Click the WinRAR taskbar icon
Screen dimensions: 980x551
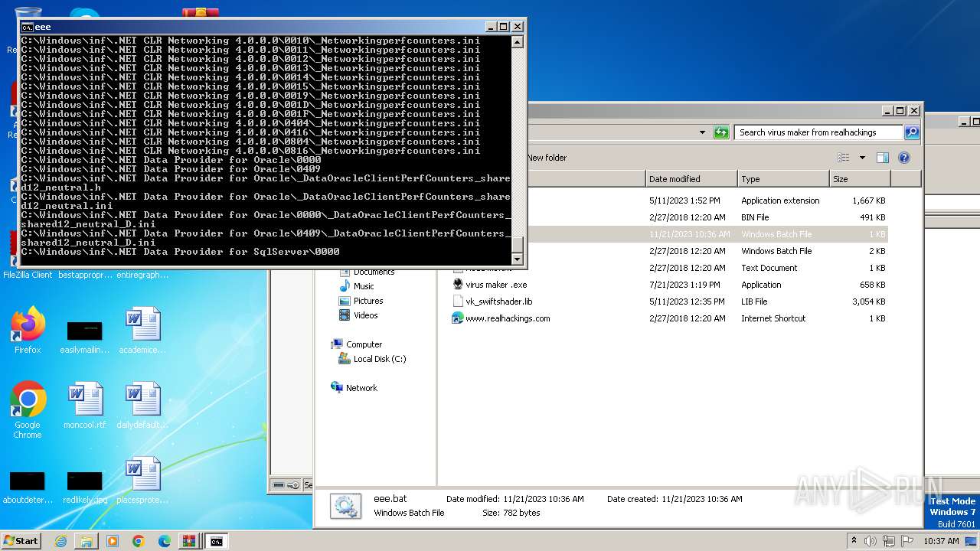point(189,541)
